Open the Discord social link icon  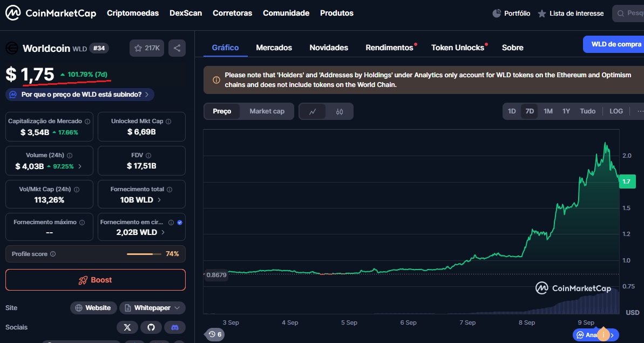pyautogui.click(x=175, y=327)
